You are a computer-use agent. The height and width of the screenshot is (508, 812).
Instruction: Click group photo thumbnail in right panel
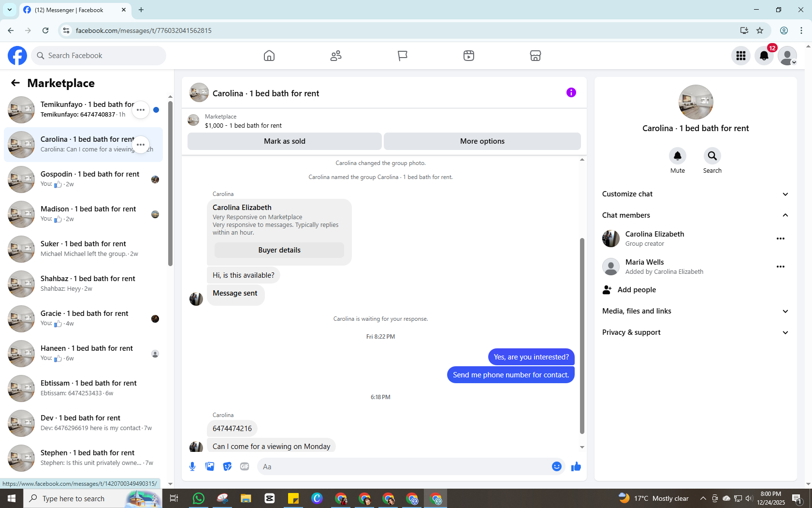[696, 102]
